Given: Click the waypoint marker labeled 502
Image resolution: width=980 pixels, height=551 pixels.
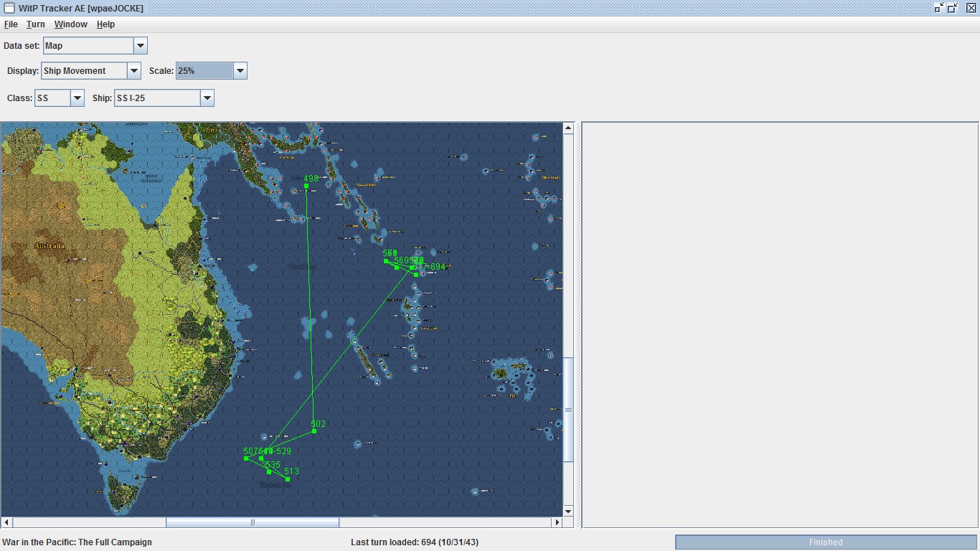Looking at the screenshot, I should pyautogui.click(x=314, y=430).
